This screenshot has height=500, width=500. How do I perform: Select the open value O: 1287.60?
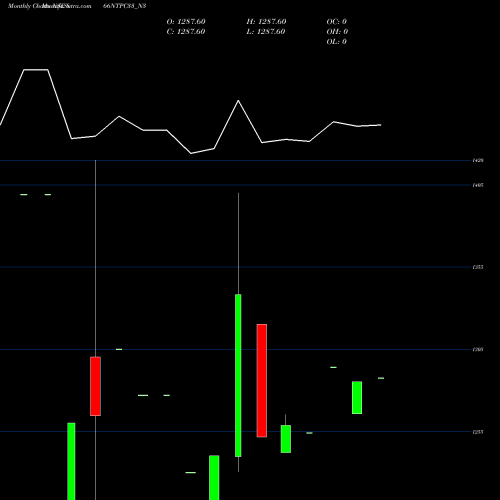pos(186,22)
